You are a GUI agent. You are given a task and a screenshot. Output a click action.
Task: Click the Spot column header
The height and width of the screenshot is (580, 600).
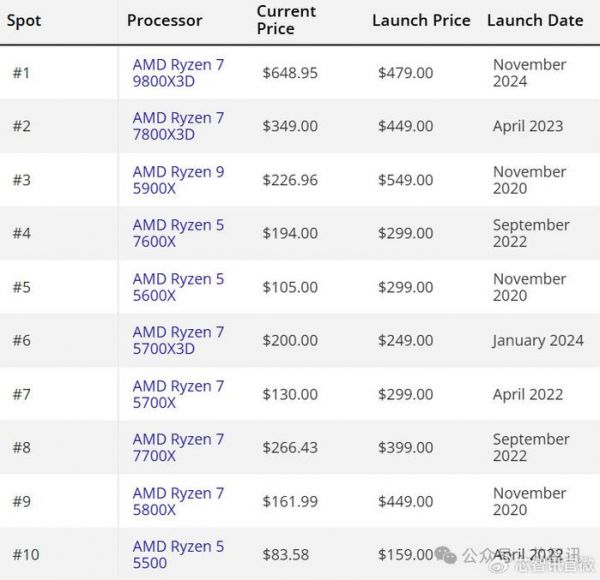click(x=24, y=20)
